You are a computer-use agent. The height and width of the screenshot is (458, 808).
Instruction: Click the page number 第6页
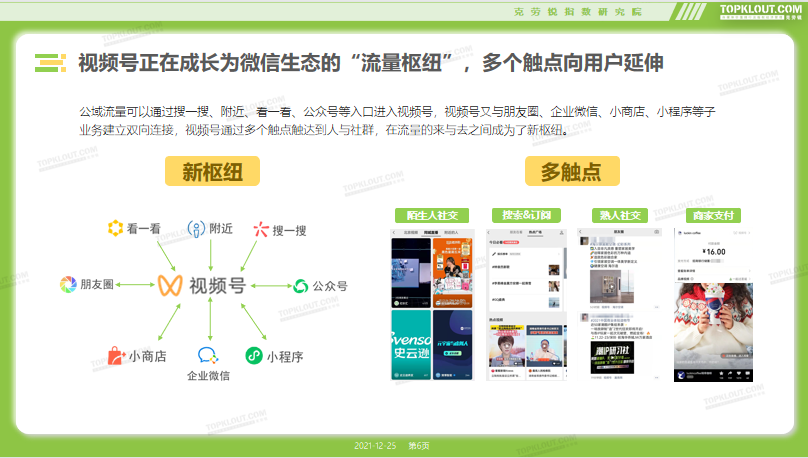tap(418, 446)
